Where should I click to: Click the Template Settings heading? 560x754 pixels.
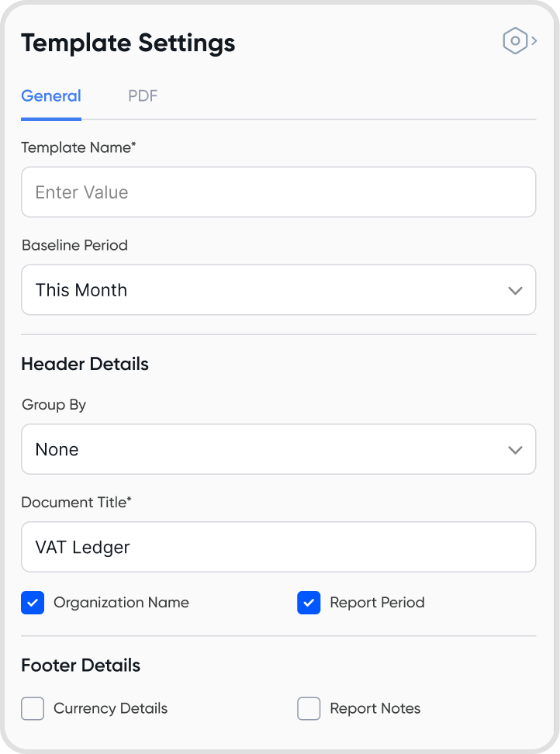[128, 43]
